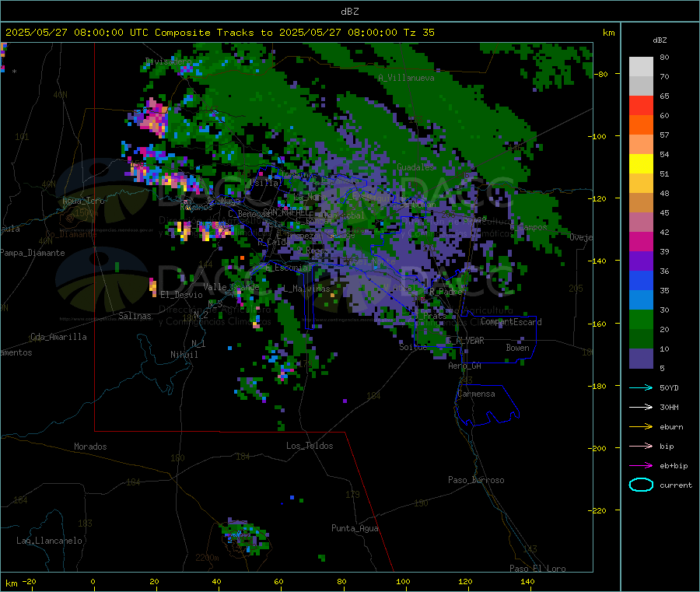
Task: Click the '2200m' elevation label
Action: [207, 558]
